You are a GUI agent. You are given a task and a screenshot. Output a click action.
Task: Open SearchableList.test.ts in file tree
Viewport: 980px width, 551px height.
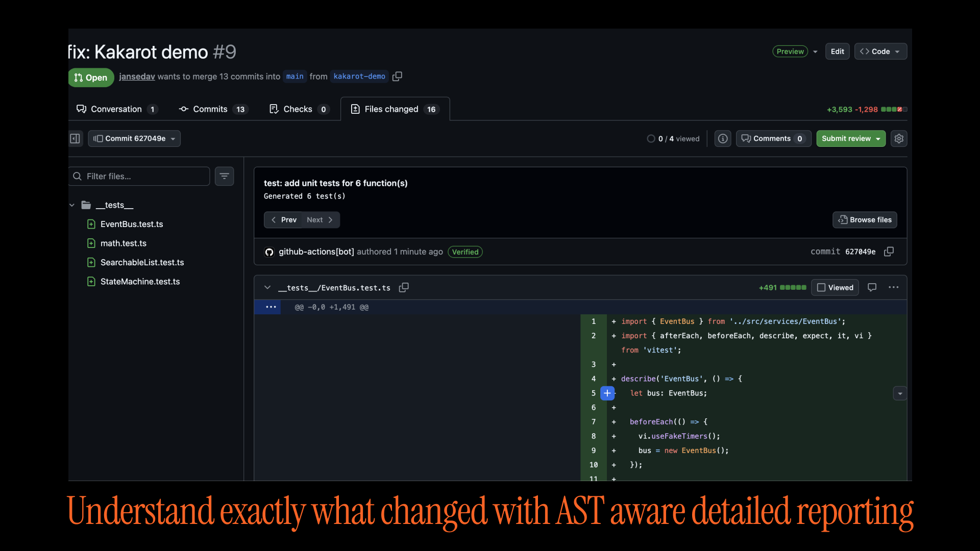(x=142, y=262)
